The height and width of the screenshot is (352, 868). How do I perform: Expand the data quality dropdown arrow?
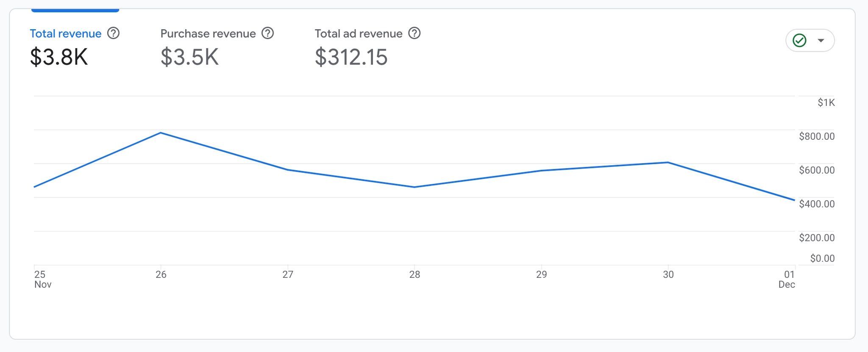coord(821,40)
